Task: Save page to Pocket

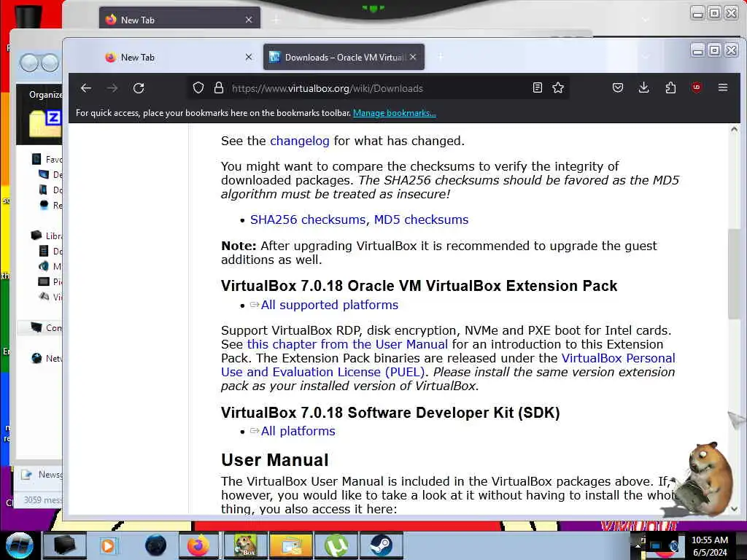Action: pos(618,87)
